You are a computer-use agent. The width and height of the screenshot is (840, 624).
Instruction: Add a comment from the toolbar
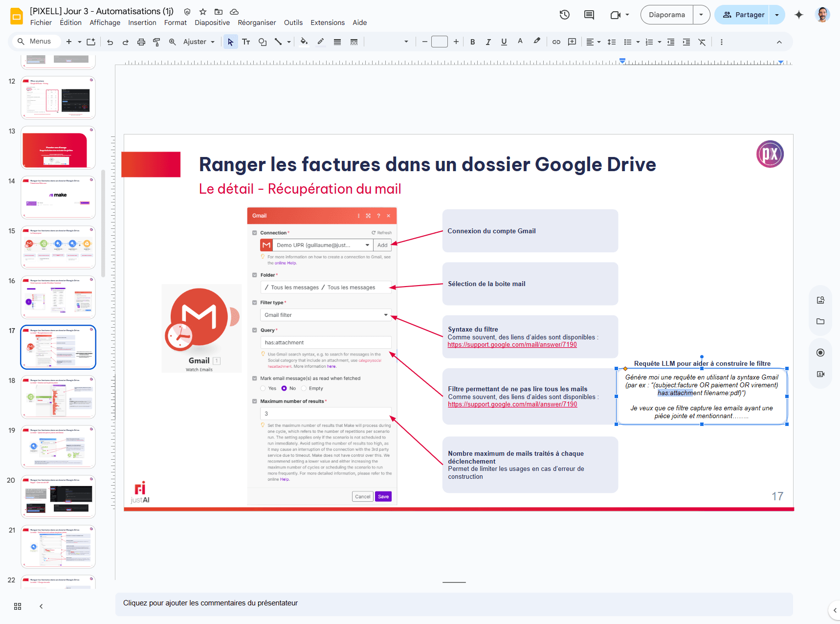572,42
